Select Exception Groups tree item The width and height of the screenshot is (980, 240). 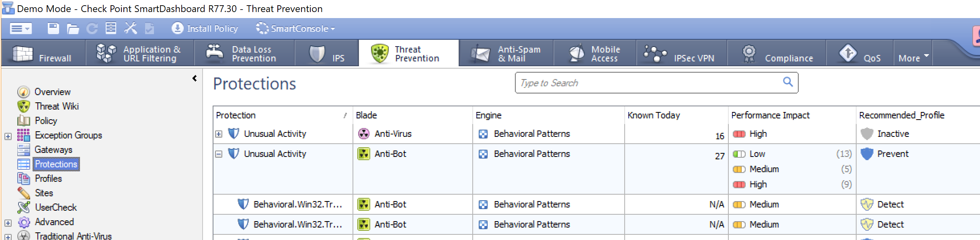[x=68, y=135]
